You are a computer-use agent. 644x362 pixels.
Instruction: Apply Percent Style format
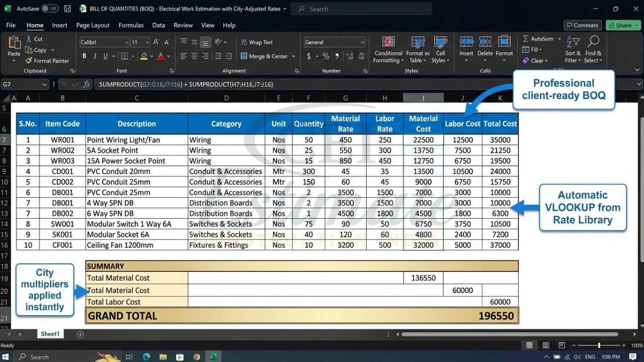tap(326, 56)
